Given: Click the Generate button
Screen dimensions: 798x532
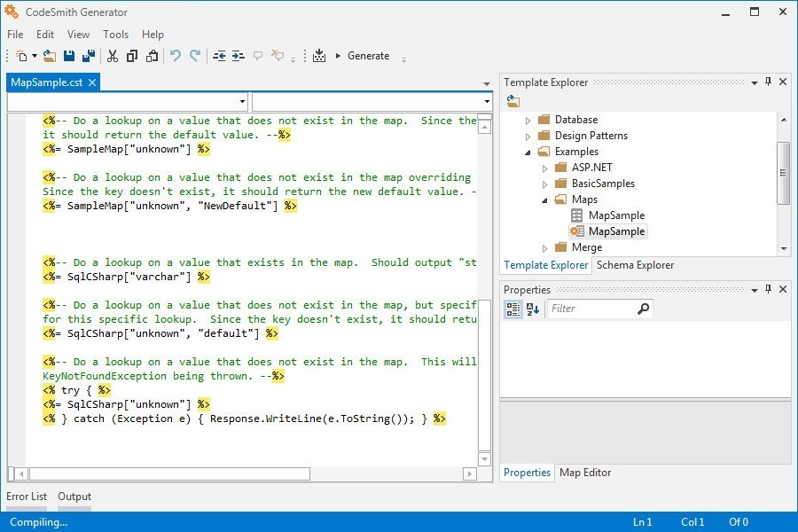Looking at the screenshot, I should [363, 56].
